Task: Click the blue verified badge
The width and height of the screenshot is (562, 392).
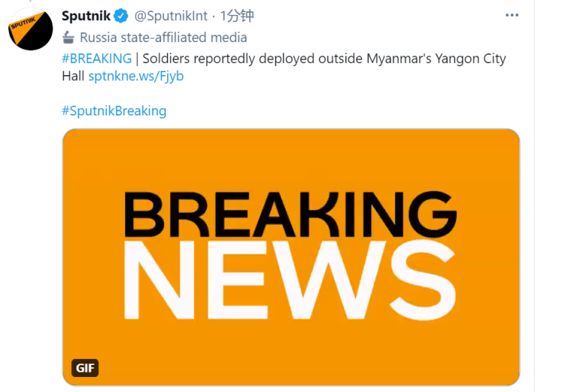Action: (121, 16)
